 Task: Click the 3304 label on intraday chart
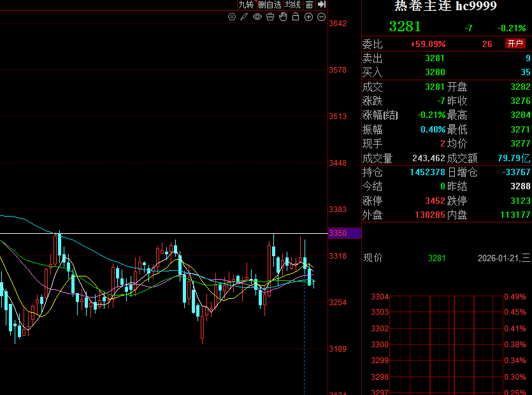click(380, 297)
